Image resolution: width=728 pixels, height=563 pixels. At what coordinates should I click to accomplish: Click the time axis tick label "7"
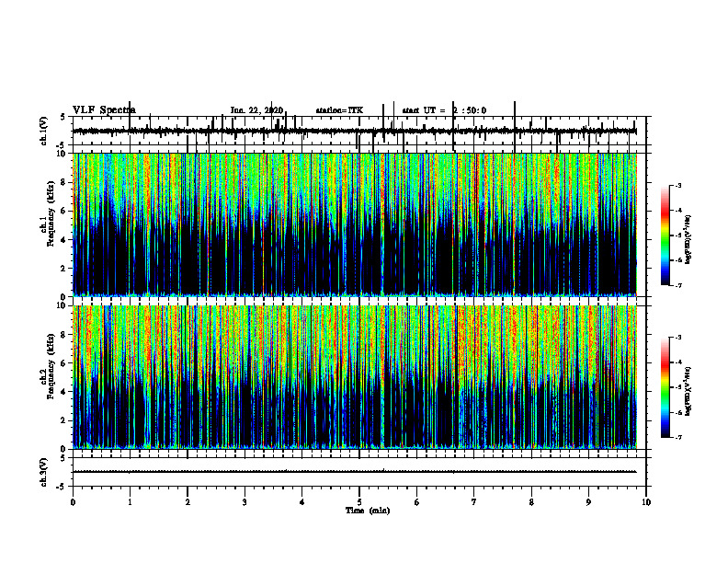[474, 502]
